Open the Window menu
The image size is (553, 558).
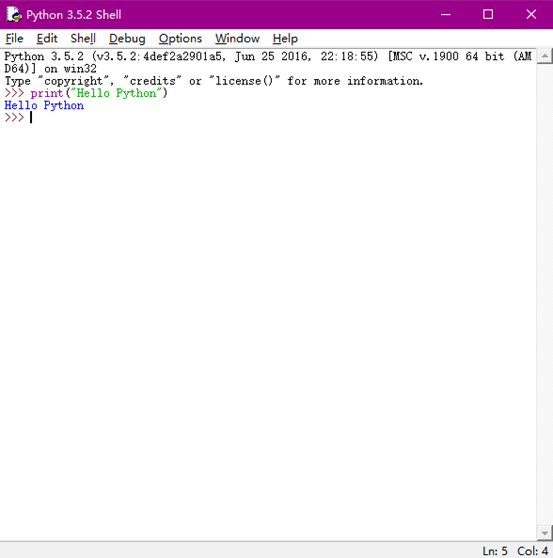coord(237,38)
